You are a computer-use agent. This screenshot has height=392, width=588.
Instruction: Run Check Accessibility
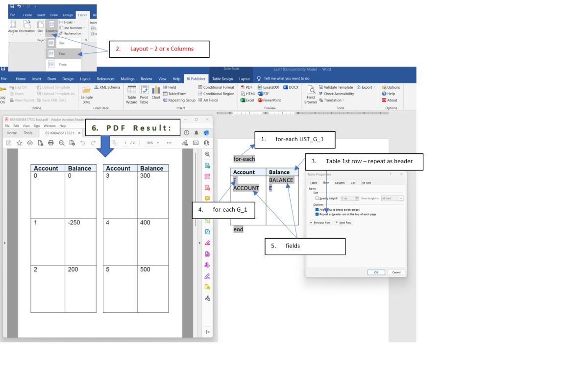click(336, 94)
